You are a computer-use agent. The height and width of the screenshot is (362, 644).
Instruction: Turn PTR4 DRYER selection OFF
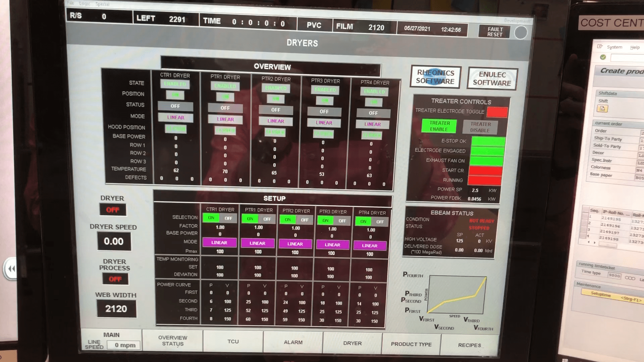point(380,222)
